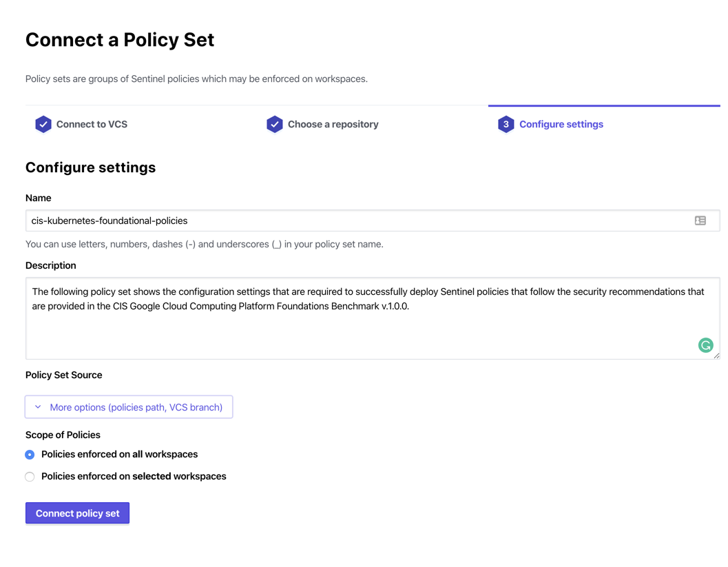Screen dimensions: 728x567
Task: Click the Description field label
Action: (50, 265)
